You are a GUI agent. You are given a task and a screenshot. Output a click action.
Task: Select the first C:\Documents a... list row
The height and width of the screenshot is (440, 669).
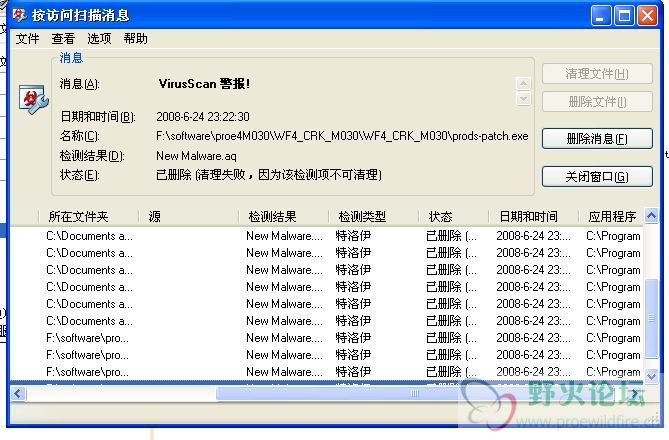coord(326,236)
